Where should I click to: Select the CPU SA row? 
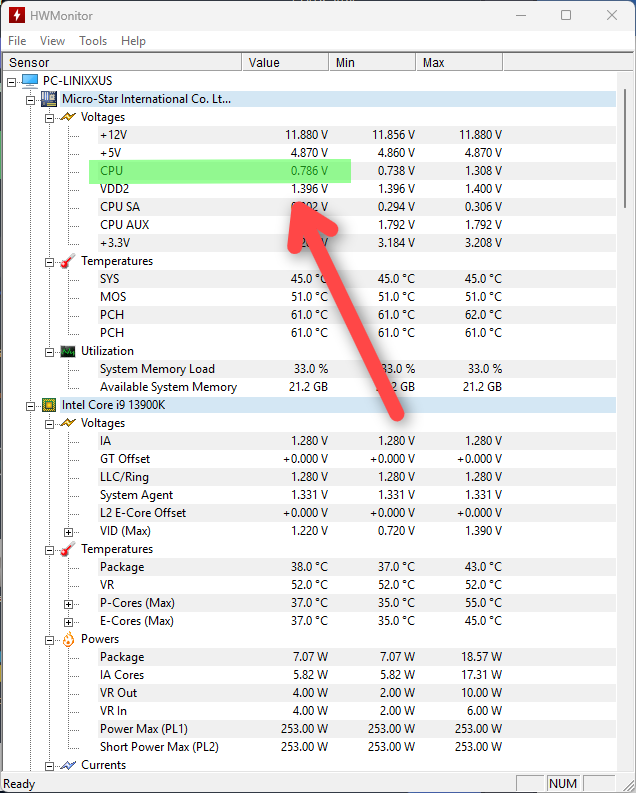[x=357, y=207]
